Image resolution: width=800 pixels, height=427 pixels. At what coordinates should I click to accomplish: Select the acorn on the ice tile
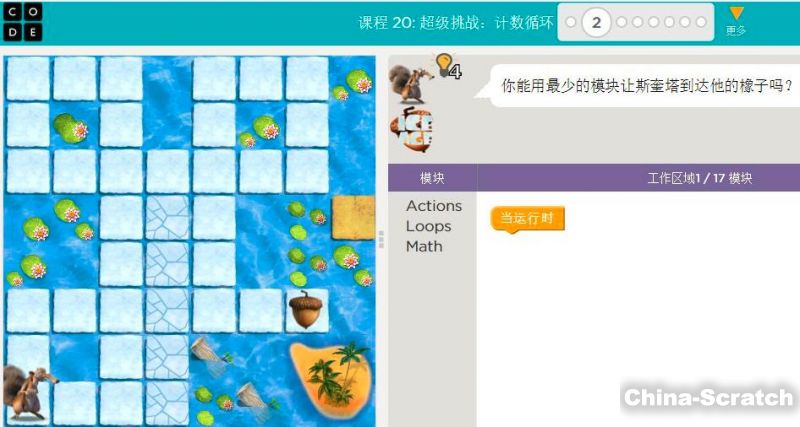tap(306, 310)
